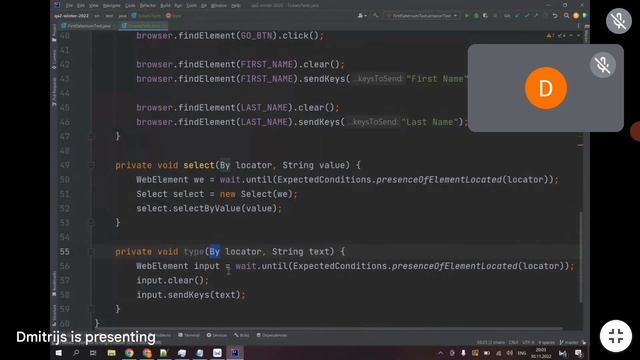
Task: Show hidden tray icons chevron
Action: (441, 353)
